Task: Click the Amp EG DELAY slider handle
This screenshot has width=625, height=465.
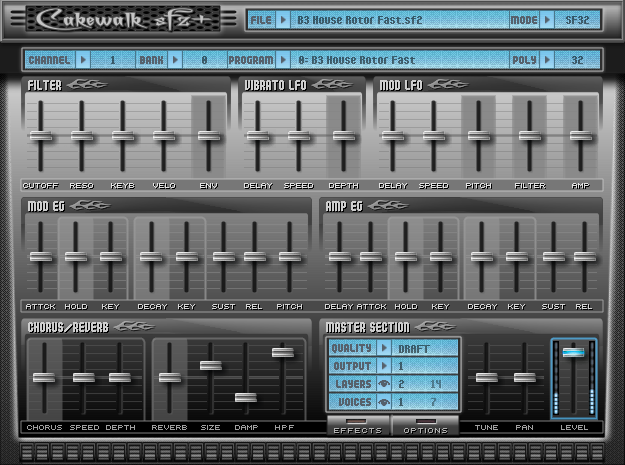Action: pos(340,257)
